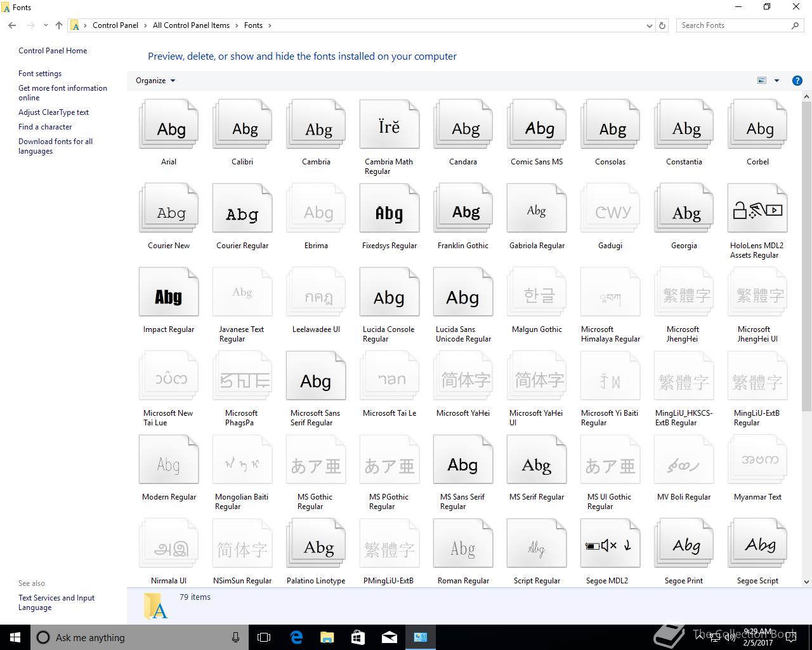Image resolution: width=812 pixels, height=650 pixels.
Task: Open the Store taskbar icon
Action: [358, 637]
